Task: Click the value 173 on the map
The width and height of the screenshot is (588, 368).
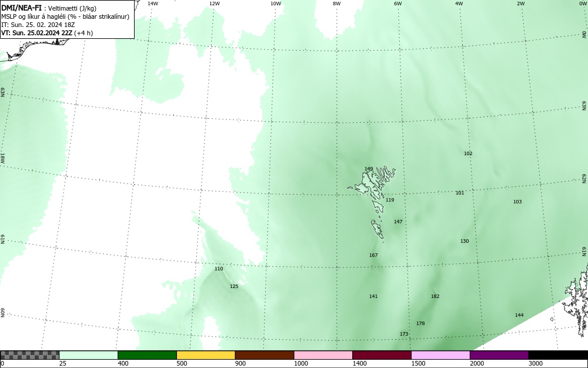Action: (x=404, y=334)
